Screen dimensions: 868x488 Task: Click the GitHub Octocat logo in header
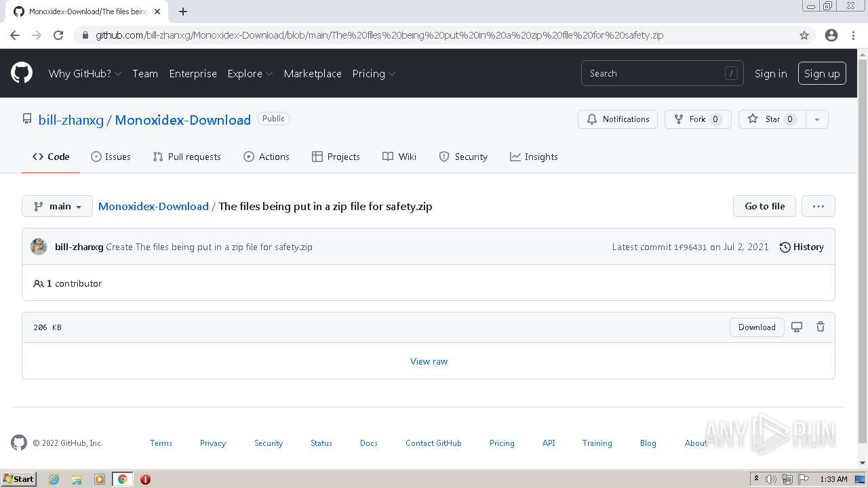(22, 73)
